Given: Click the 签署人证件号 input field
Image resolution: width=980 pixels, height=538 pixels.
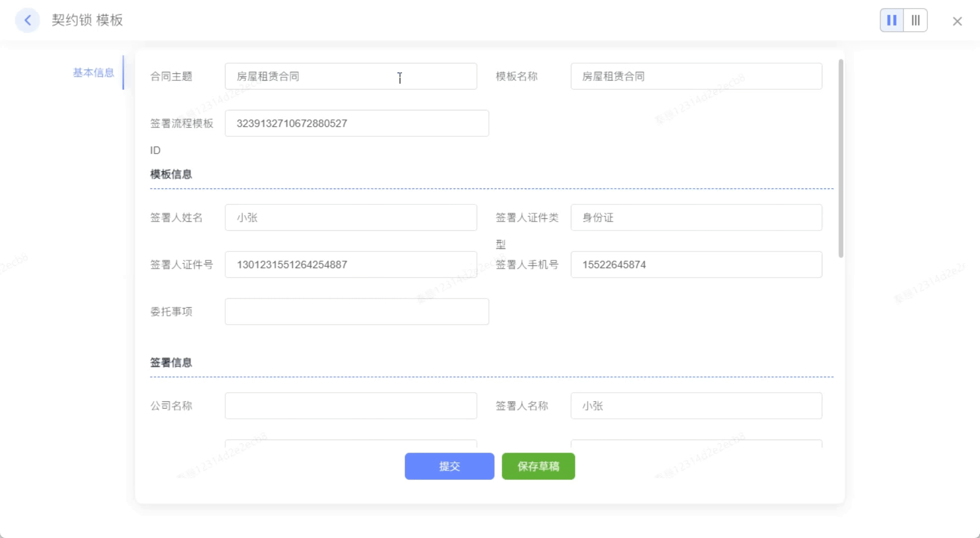Looking at the screenshot, I should 351,265.
